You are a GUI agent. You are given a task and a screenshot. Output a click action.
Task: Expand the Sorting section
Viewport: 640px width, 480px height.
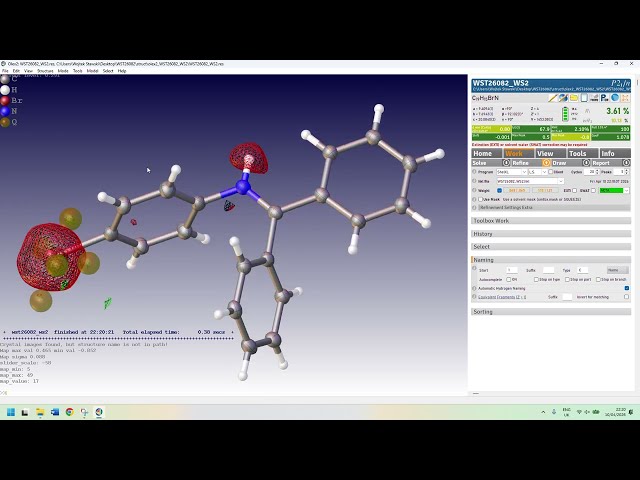coord(551,311)
